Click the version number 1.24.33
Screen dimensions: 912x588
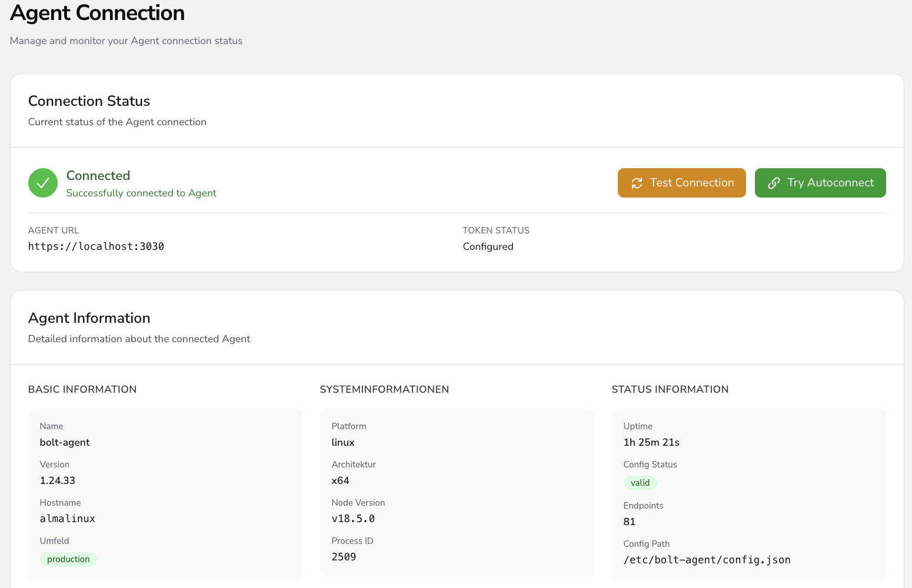[x=58, y=480]
